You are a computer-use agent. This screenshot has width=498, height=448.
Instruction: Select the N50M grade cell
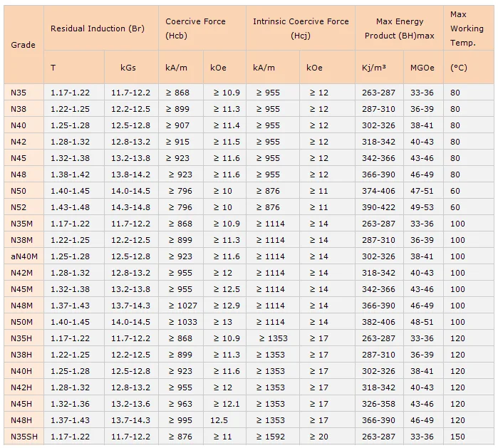[x=22, y=322]
